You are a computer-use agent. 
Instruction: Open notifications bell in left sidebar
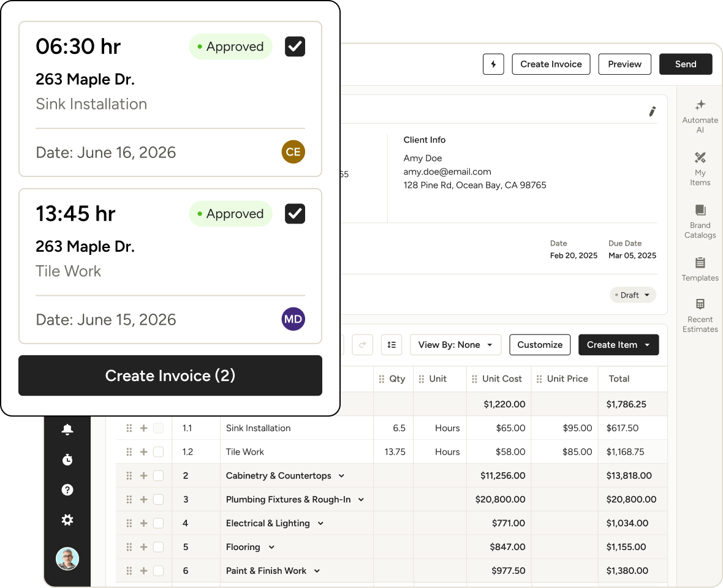(67, 429)
